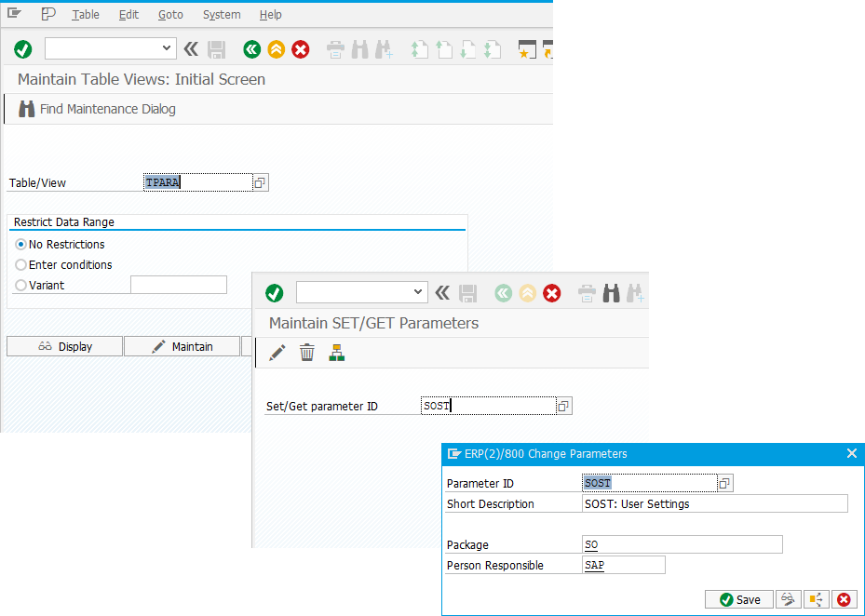
Task: Open the command field dropdown arrow
Action: 164,48
